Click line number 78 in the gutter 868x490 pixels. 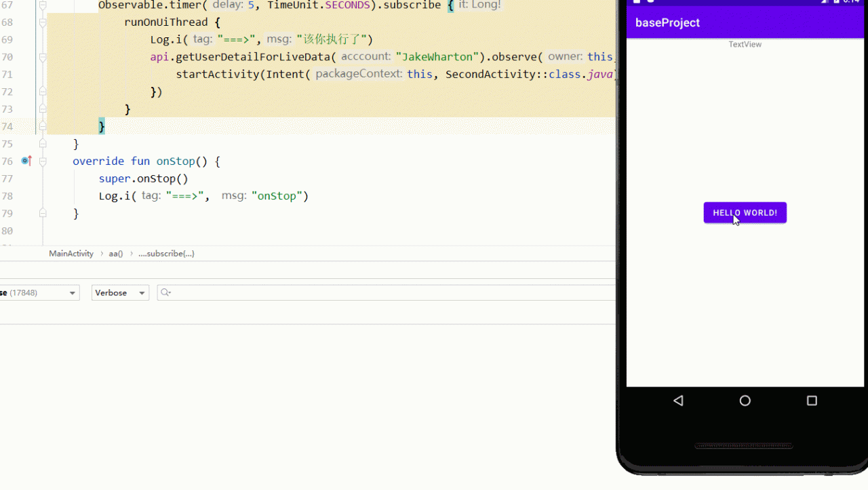[x=7, y=196]
